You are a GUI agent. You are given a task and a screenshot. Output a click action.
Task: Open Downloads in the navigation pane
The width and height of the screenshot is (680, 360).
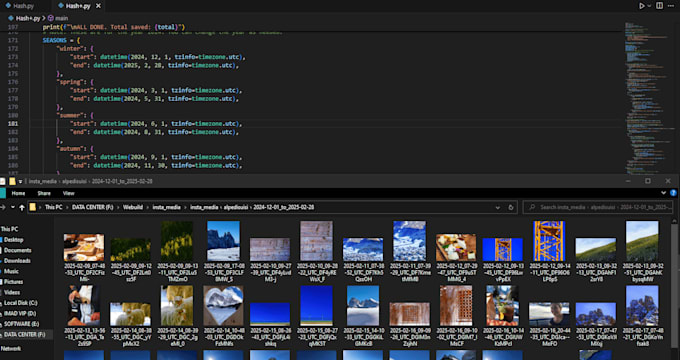click(x=17, y=261)
